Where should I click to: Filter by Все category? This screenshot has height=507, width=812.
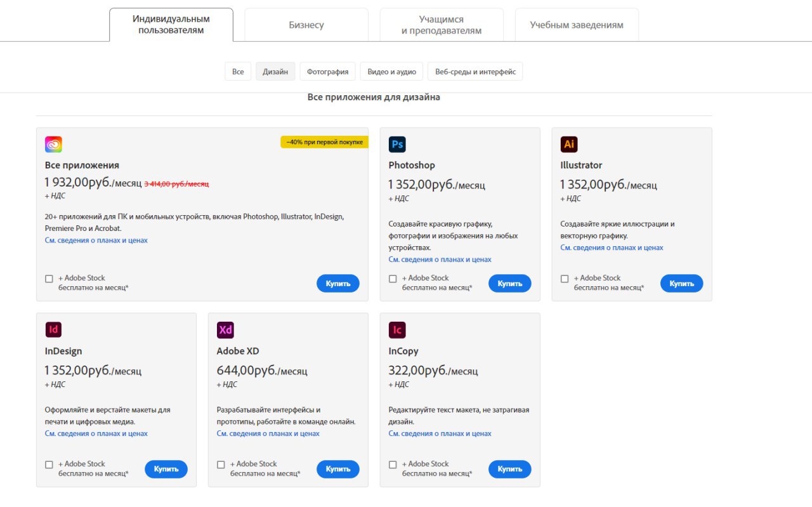click(x=238, y=72)
